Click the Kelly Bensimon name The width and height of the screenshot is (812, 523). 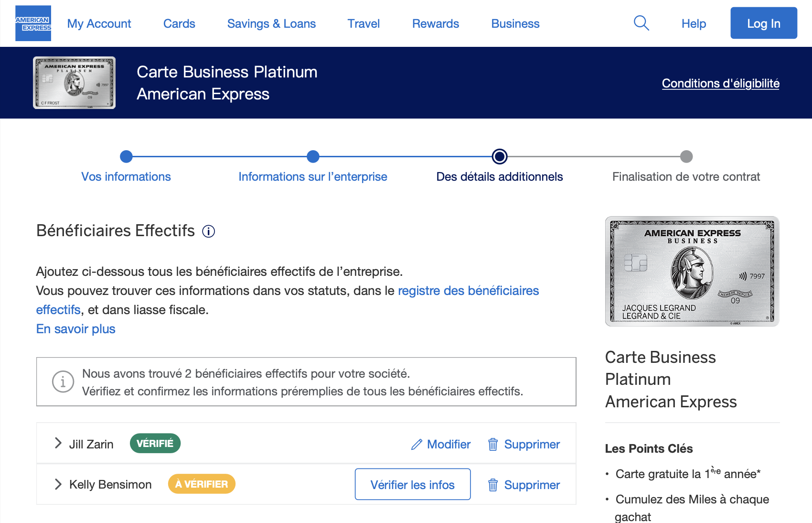(x=110, y=484)
